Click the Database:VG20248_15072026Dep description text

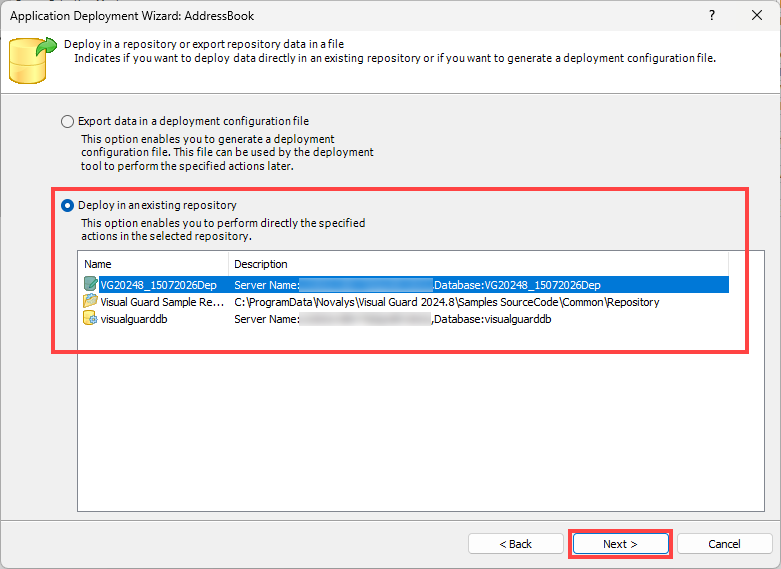(518, 285)
